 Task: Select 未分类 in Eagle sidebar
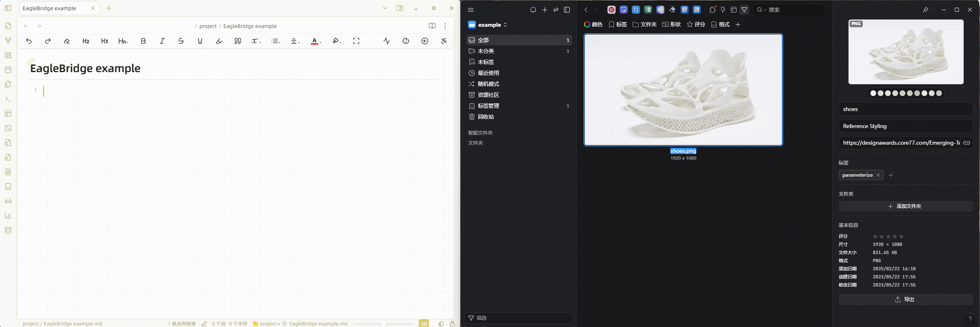[519, 51]
